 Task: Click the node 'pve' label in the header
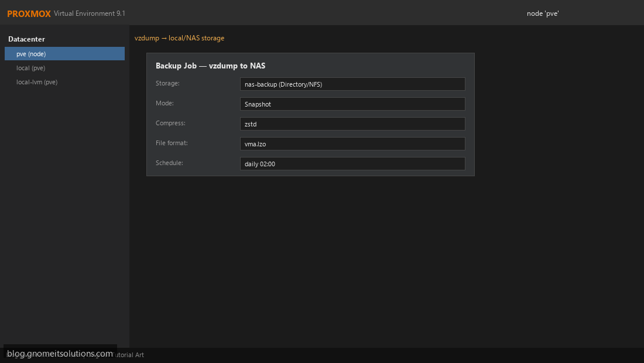click(543, 13)
